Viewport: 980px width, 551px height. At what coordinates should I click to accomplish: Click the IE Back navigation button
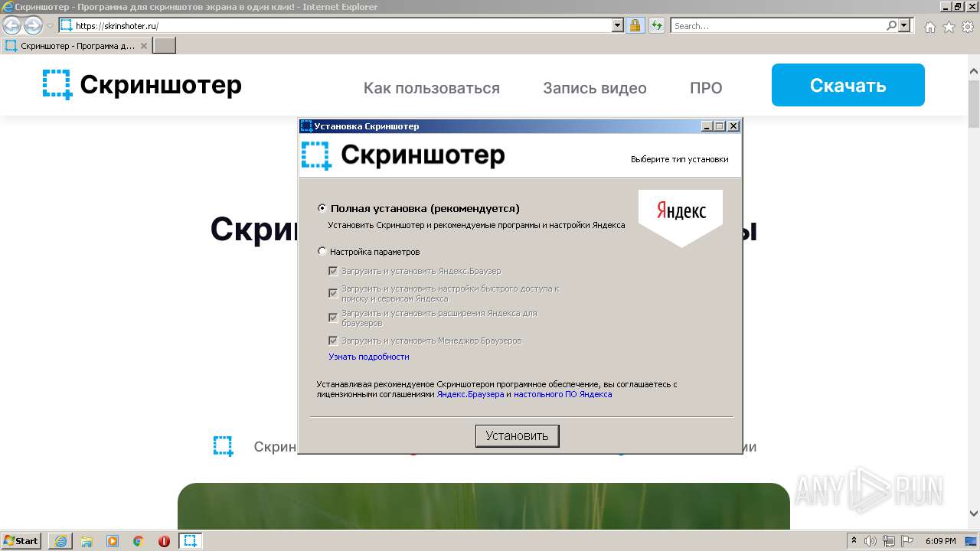tap(12, 26)
